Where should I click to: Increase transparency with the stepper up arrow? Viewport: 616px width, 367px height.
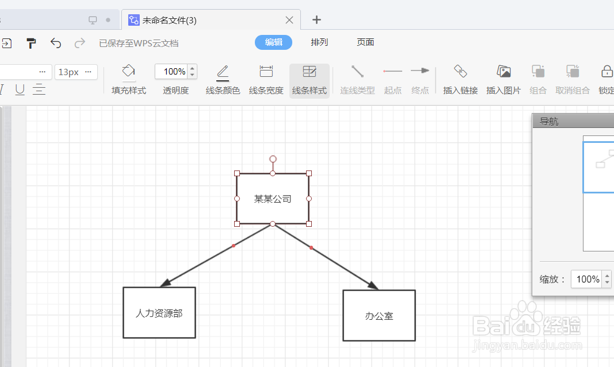pyautogui.click(x=192, y=68)
